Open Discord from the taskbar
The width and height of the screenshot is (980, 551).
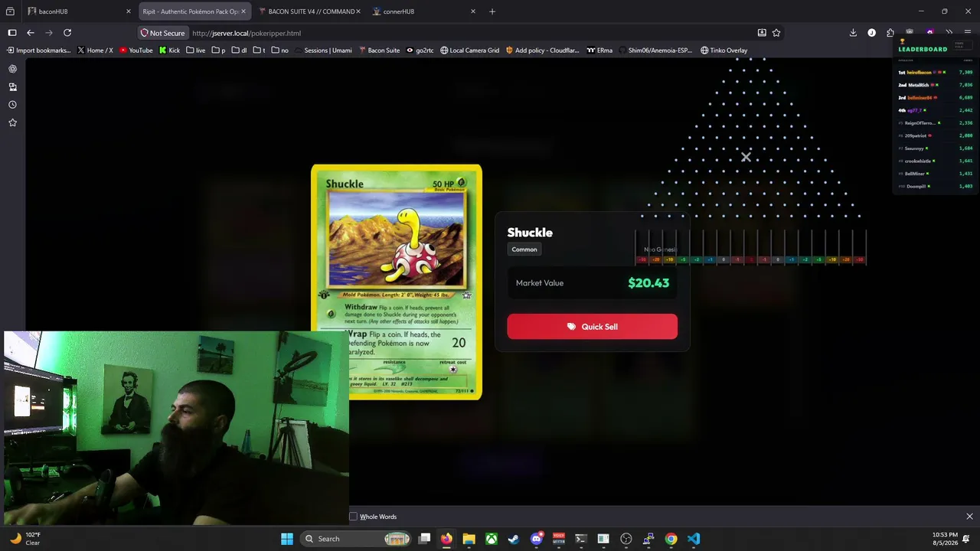coord(537,539)
